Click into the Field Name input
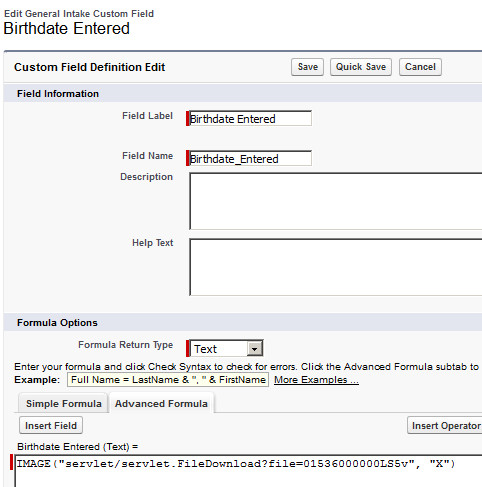482x487 pixels. 250,158
